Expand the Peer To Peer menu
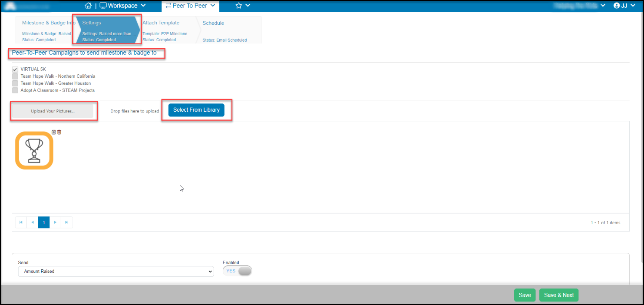 tap(190, 6)
